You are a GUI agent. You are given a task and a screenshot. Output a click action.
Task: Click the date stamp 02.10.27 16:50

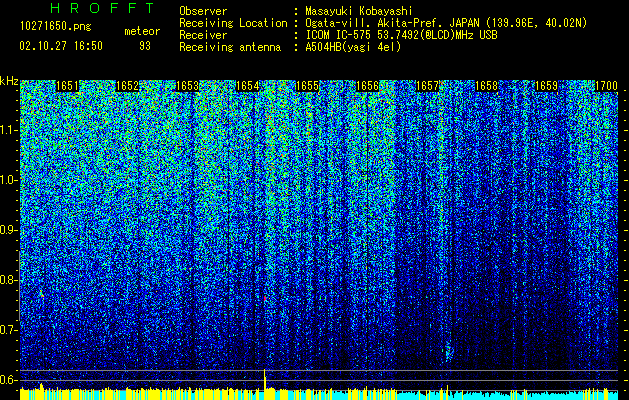coord(61,46)
